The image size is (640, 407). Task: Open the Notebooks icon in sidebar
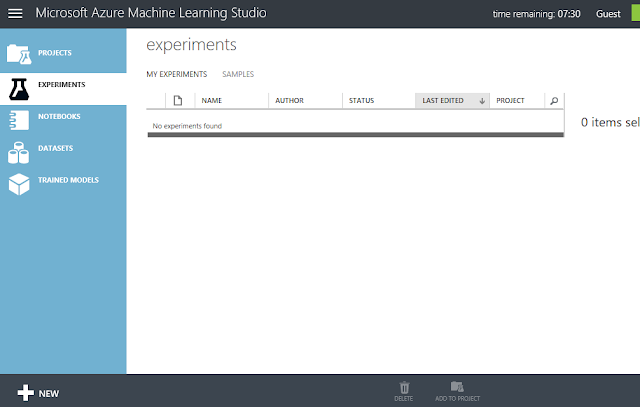click(19, 120)
